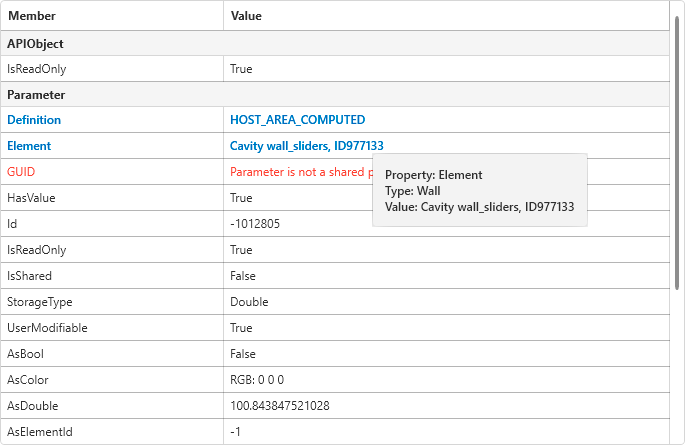685x445 pixels.
Task: Select the Element member name
Action: click(x=29, y=146)
